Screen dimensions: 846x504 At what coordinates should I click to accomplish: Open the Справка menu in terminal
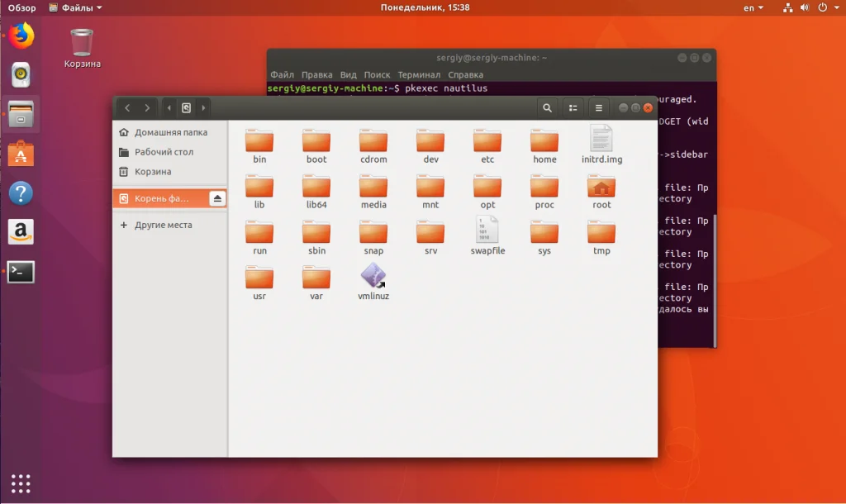[466, 74]
